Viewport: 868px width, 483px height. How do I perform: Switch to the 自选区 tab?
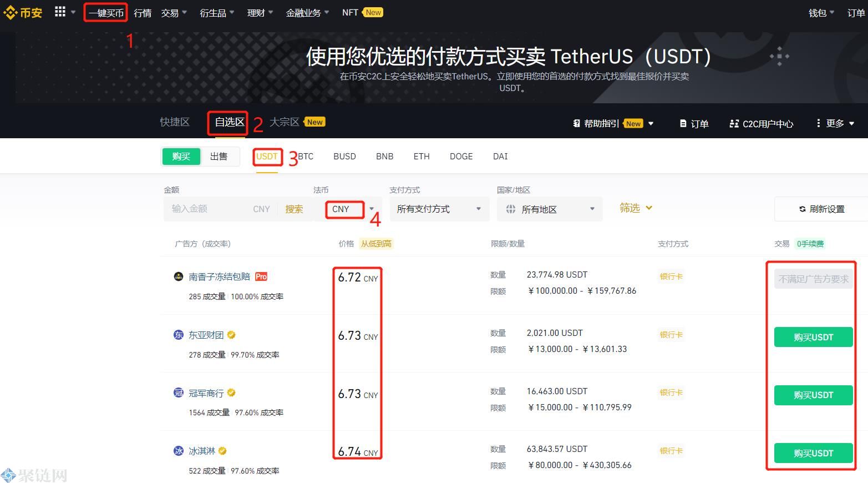[230, 122]
